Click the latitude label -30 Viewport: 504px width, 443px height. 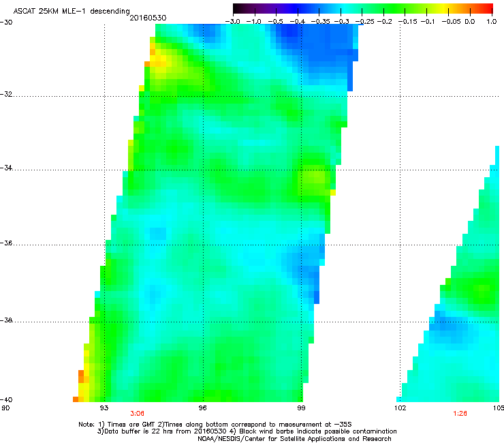coord(6,22)
